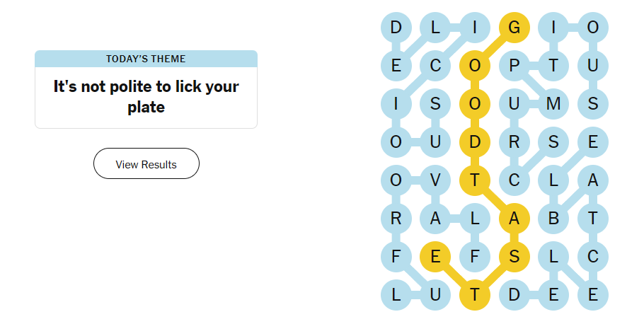
Task: Click the "It's not polite to lick your plate" text
Action: click(x=146, y=97)
